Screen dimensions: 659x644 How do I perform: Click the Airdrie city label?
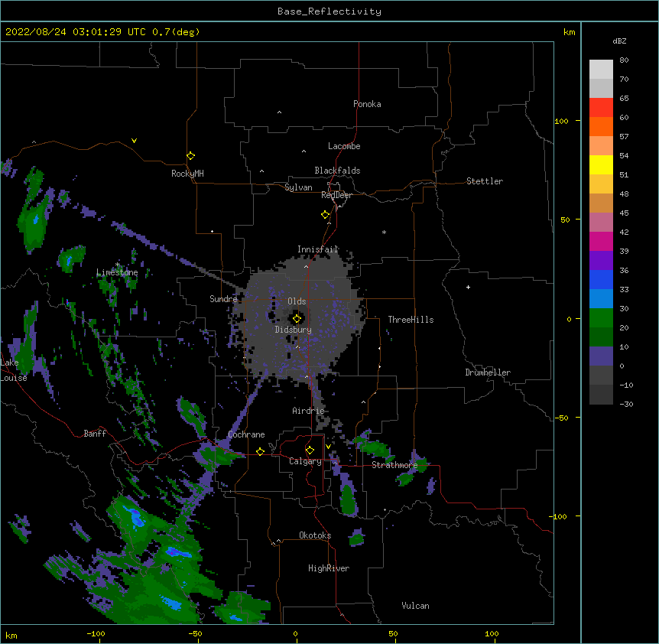pyautogui.click(x=308, y=411)
